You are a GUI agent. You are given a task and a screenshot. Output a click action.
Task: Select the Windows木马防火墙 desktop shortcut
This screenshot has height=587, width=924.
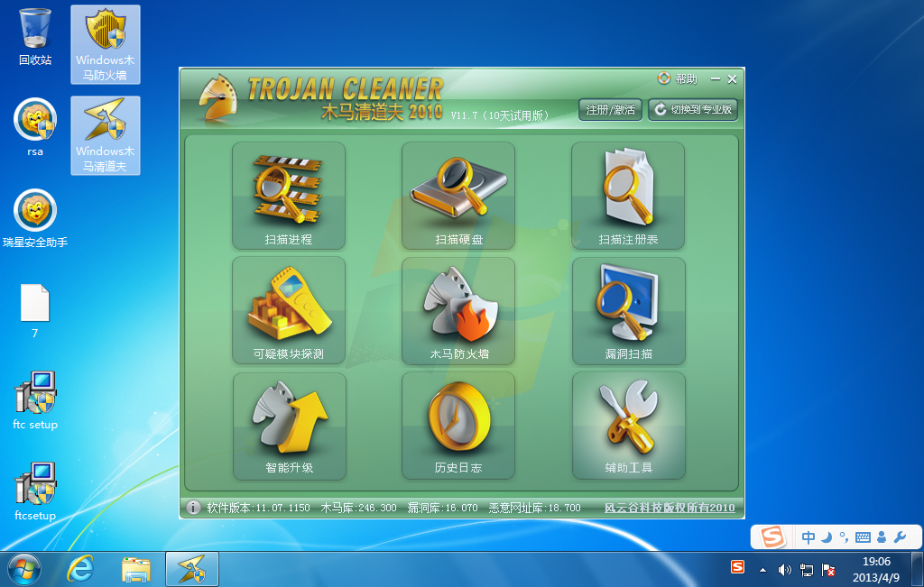106,44
